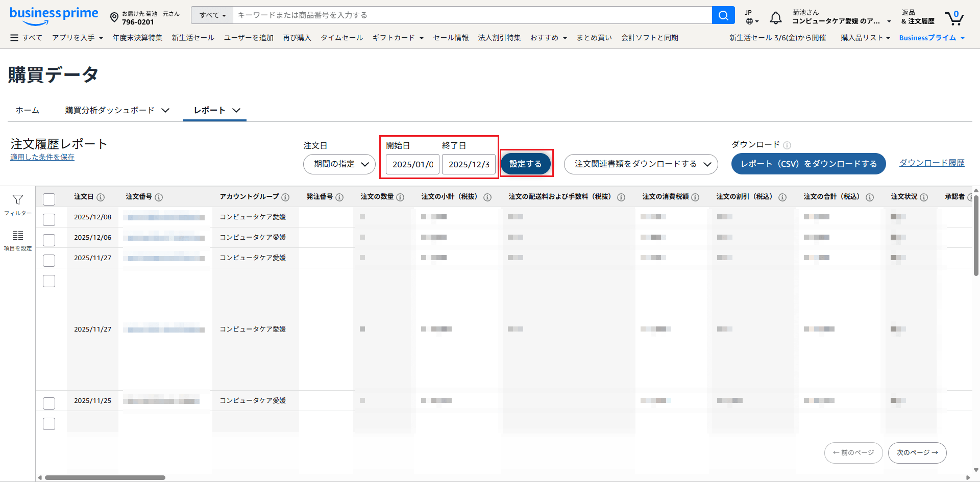Click the horizontal table scrollbar

[105, 477]
